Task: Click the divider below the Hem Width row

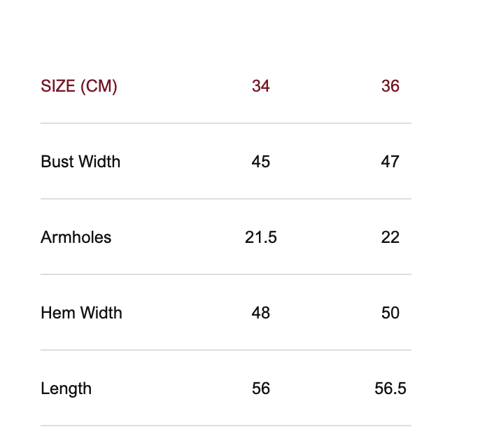Action: tap(226, 350)
